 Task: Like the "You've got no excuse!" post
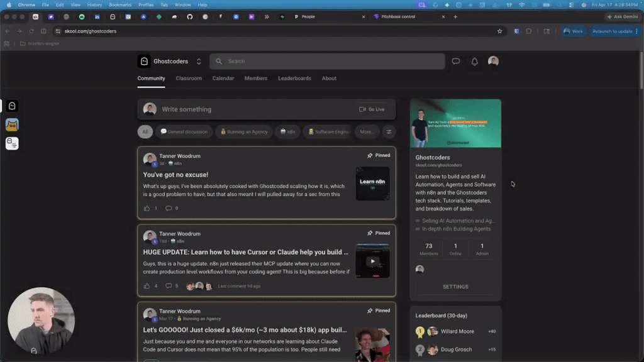[x=147, y=208]
